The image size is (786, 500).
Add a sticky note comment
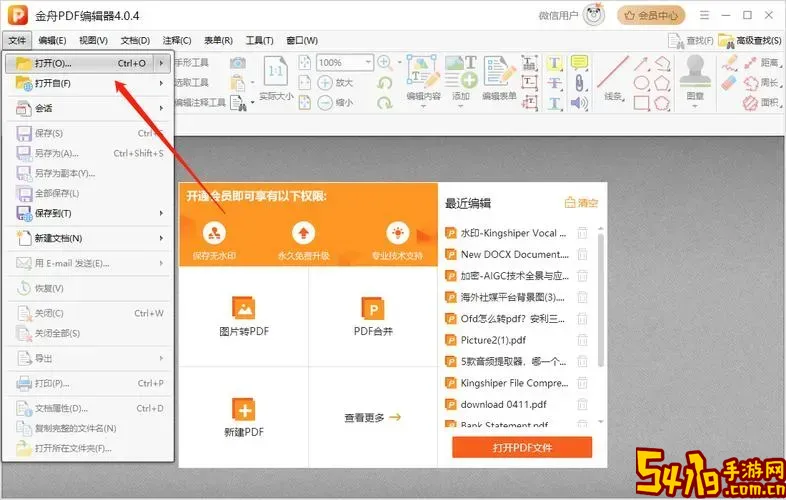point(579,63)
